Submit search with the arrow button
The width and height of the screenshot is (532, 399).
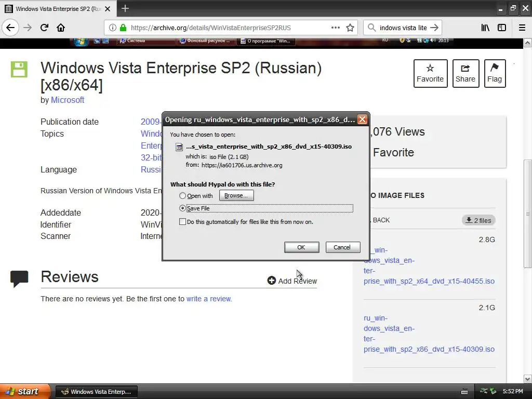click(x=434, y=28)
